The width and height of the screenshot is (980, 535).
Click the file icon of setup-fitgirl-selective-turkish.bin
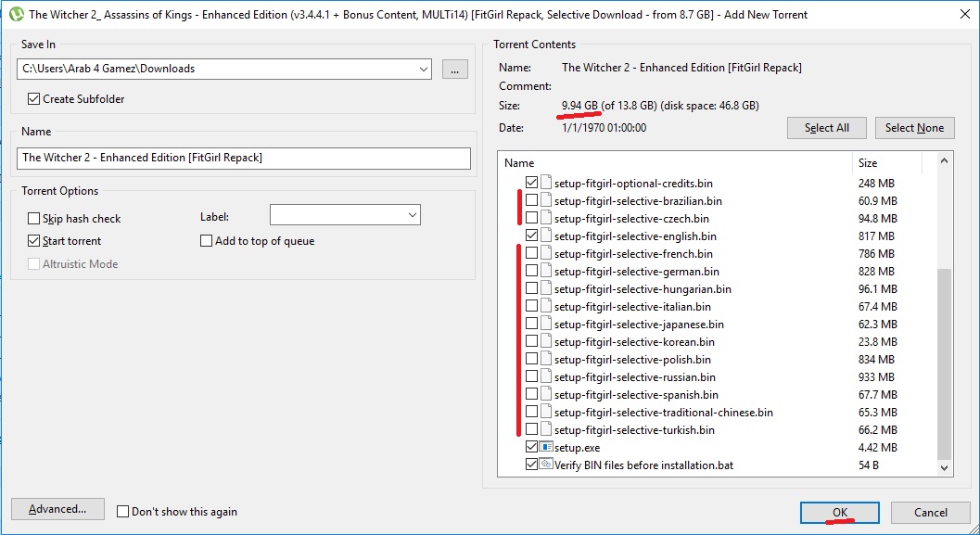(546, 429)
